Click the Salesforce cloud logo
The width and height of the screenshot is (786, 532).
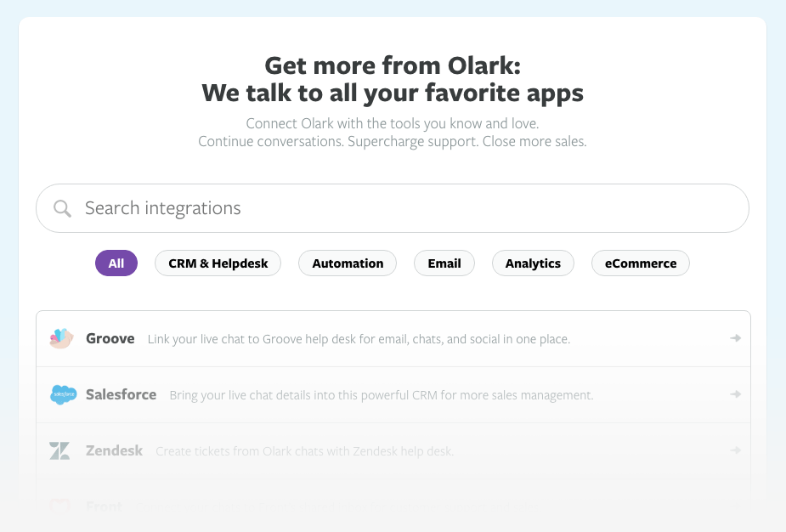pyautogui.click(x=63, y=394)
